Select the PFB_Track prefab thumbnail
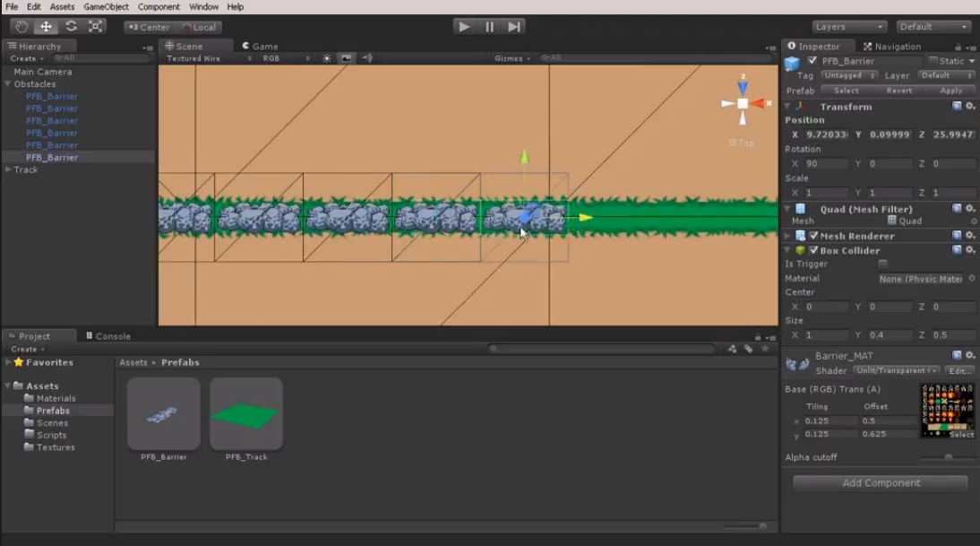This screenshot has width=980, height=546. click(x=246, y=413)
